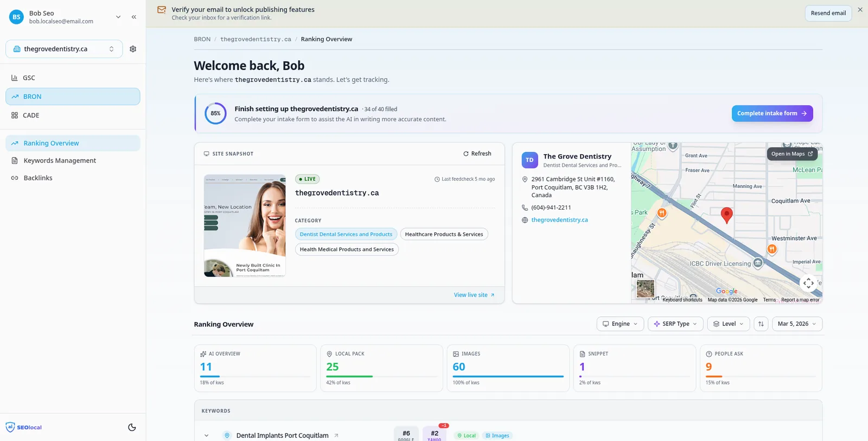This screenshot has width=868, height=441.
Task: Click the Local tag on keyword row
Action: [466, 436]
